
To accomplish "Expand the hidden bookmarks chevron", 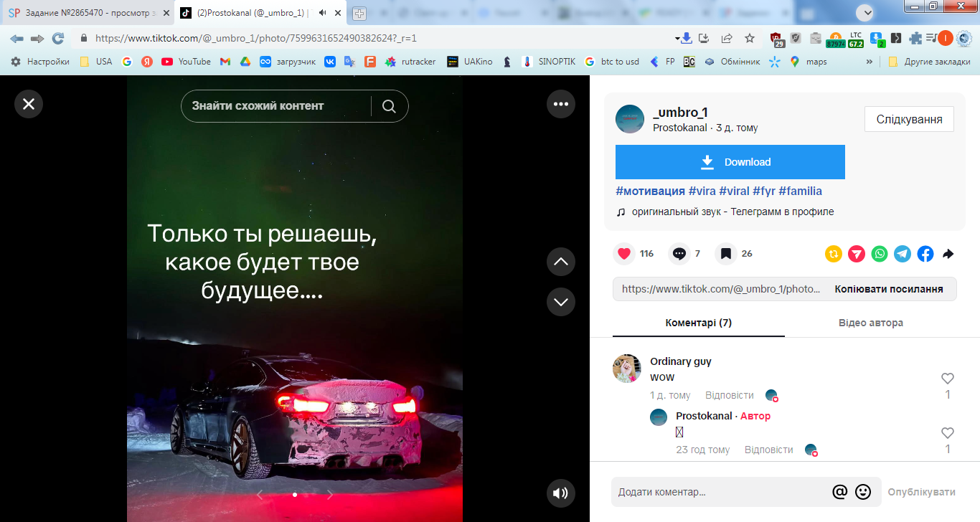I will pos(870,62).
